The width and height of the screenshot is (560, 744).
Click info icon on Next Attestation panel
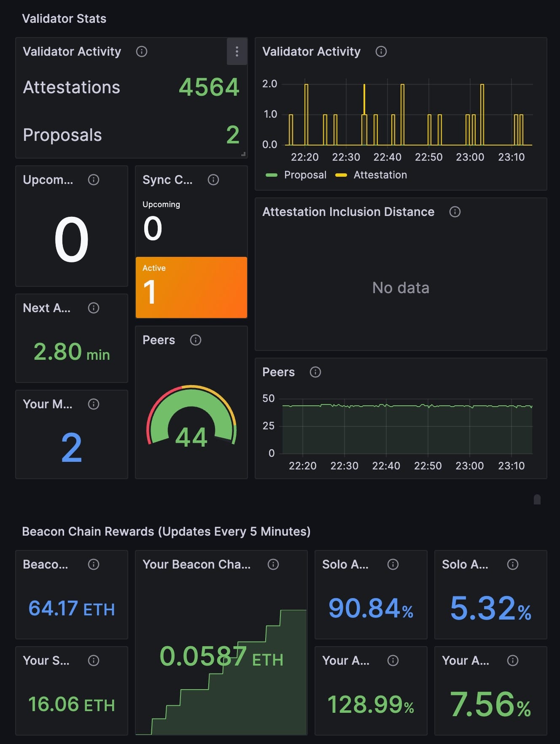(94, 308)
